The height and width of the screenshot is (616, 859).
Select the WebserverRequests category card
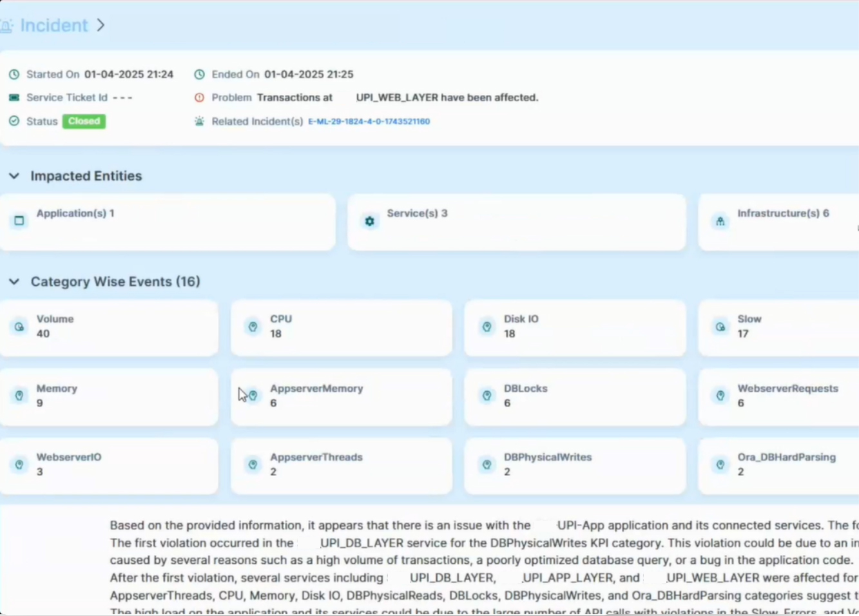(778, 396)
